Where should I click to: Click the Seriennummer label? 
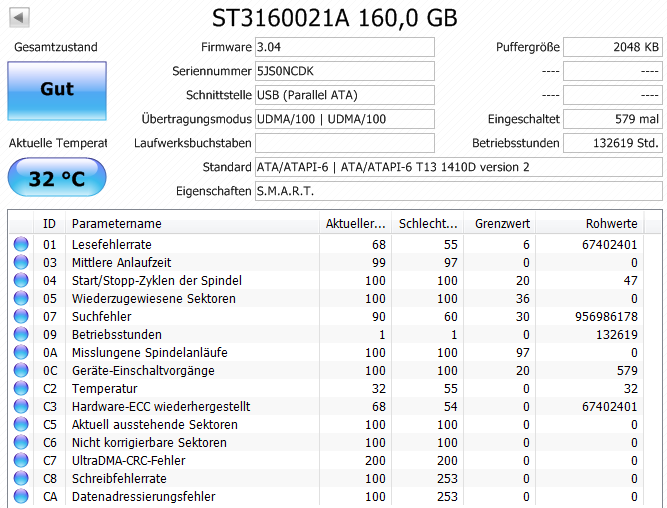(x=211, y=71)
